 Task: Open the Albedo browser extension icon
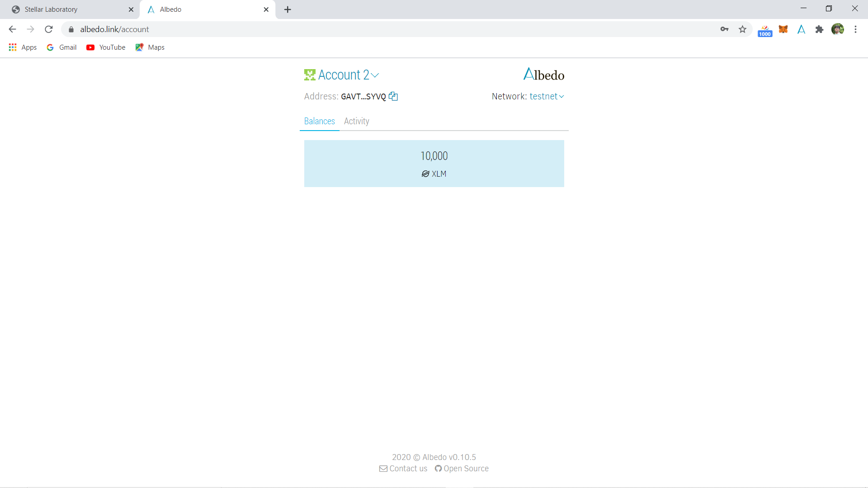pos(801,29)
